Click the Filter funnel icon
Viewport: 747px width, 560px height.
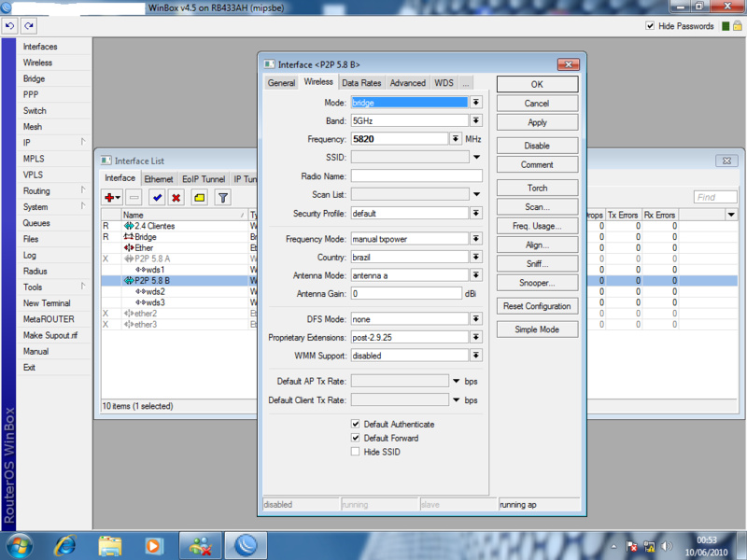tap(223, 197)
